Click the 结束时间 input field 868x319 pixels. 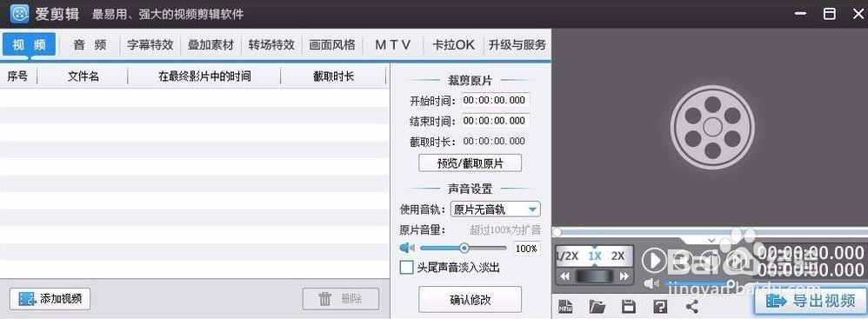click(x=496, y=121)
